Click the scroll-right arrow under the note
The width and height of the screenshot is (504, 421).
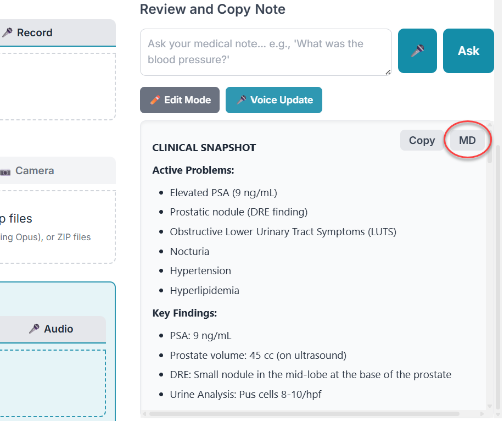click(x=481, y=413)
